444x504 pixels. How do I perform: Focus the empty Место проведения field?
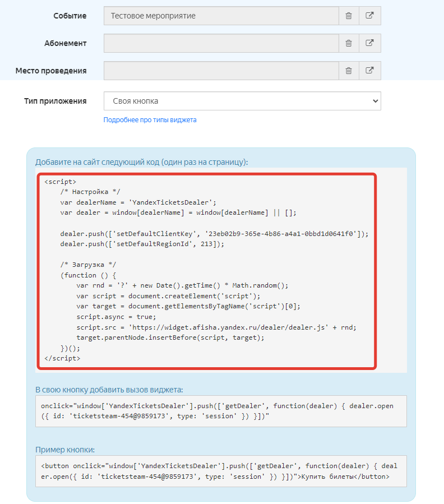pos(221,71)
